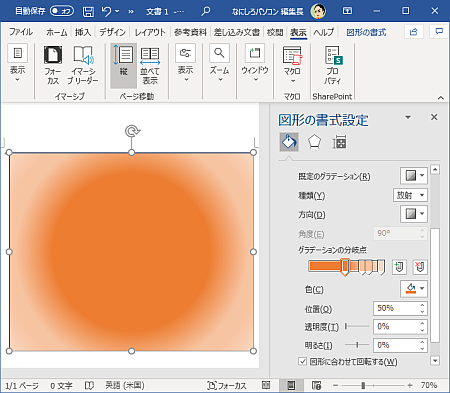Open the ズーム dropdown

(219, 63)
